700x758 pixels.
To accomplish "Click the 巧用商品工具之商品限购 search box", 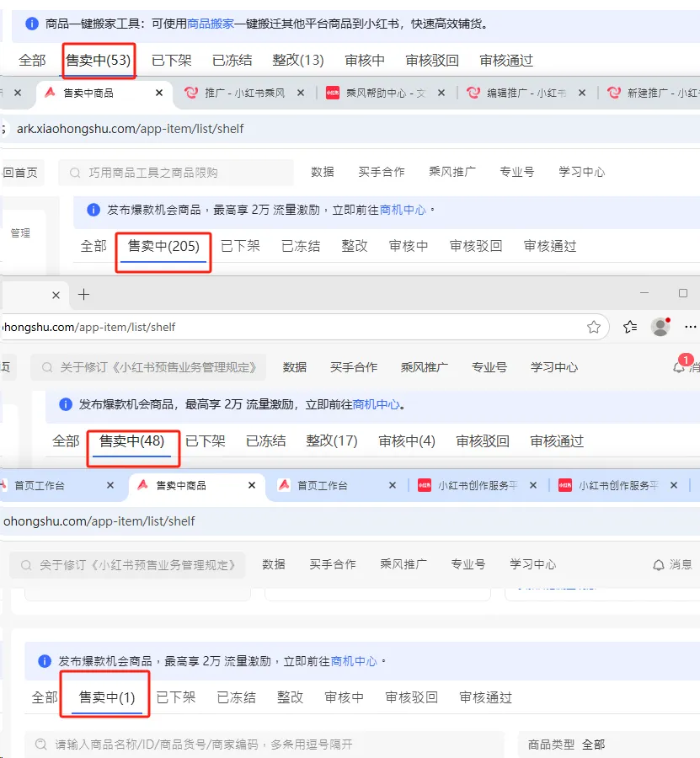I will coord(176,173).
